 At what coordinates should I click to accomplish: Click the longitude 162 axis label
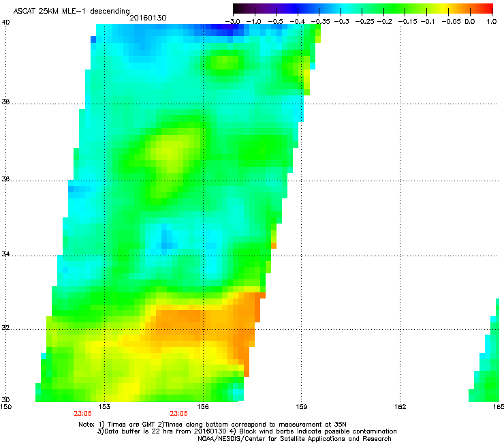(x=400, y=407)
